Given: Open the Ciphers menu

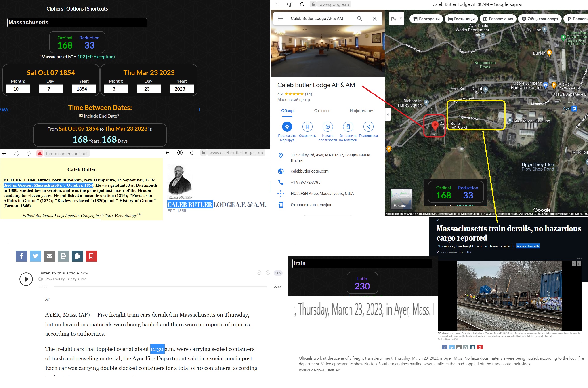Looking at the screenshot, I should click(55, 9).
